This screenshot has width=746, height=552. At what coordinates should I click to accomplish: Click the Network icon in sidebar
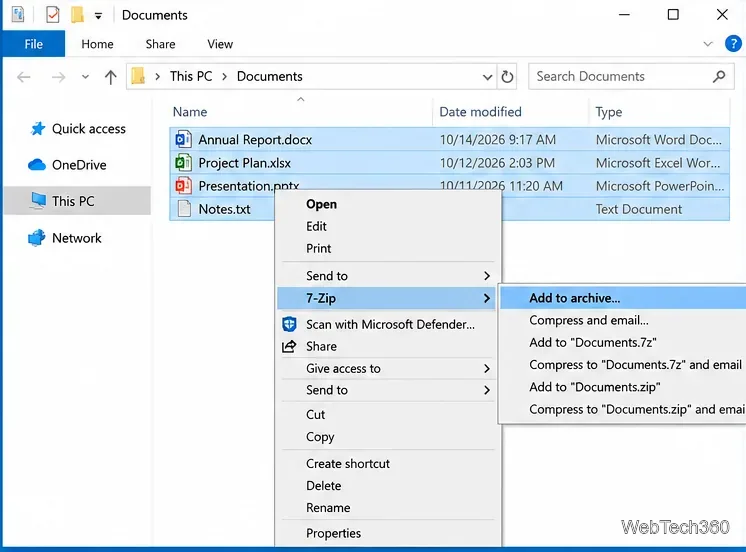click(37, 237)
